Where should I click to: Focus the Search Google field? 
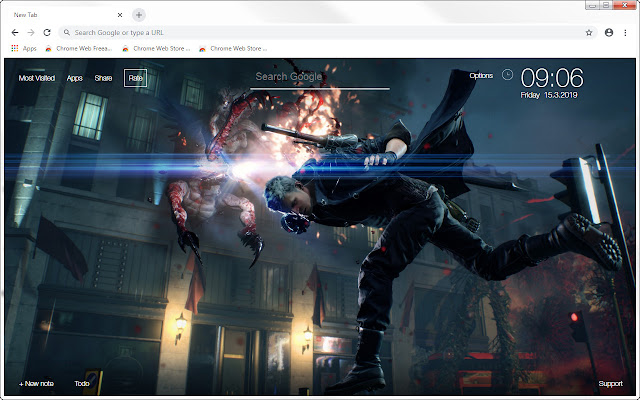(320, 79)
